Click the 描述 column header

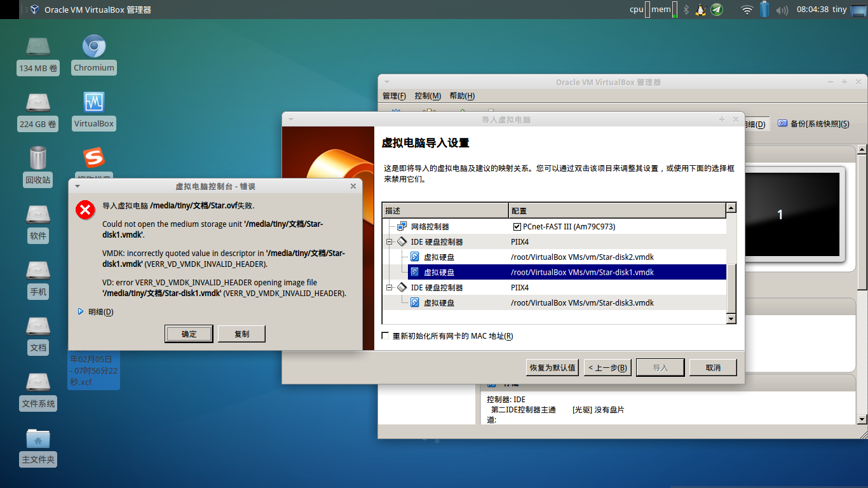tap(445, 210)
